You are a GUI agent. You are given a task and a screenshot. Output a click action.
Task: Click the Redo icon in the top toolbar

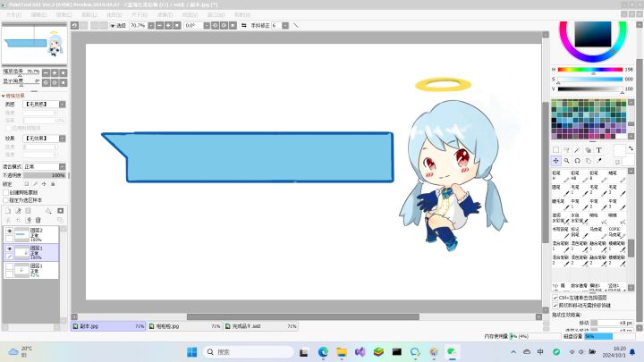point(84,25)
